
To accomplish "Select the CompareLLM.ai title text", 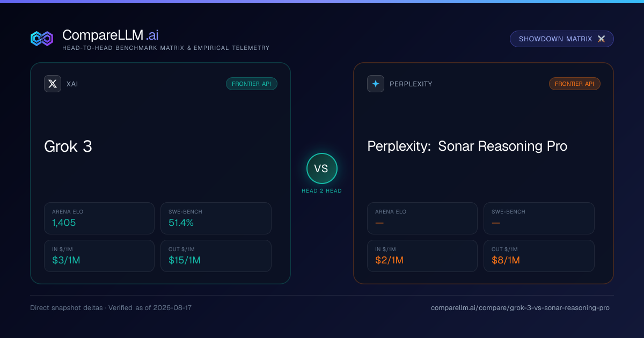I will (x=110, y=35).
